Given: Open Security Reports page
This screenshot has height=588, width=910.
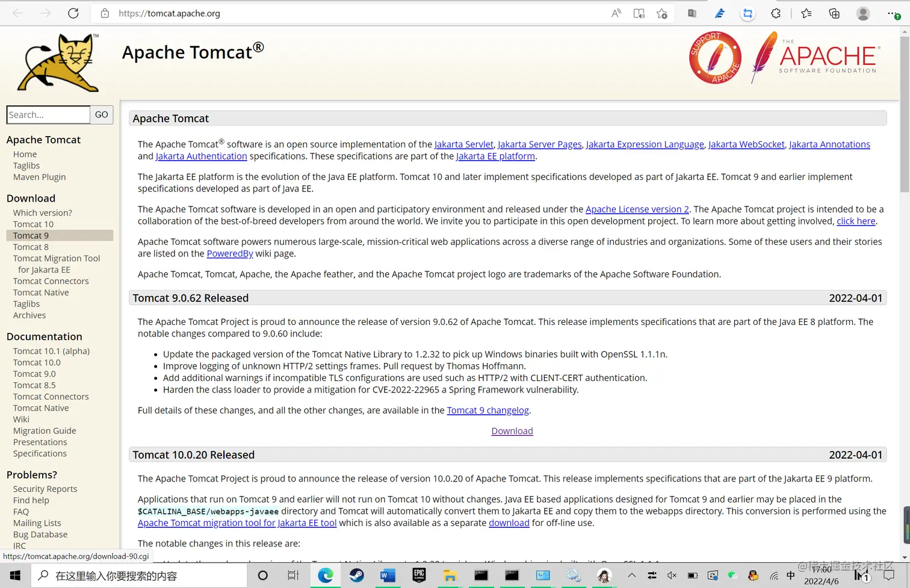Looking at the screenshot, I should coord(45,489).
